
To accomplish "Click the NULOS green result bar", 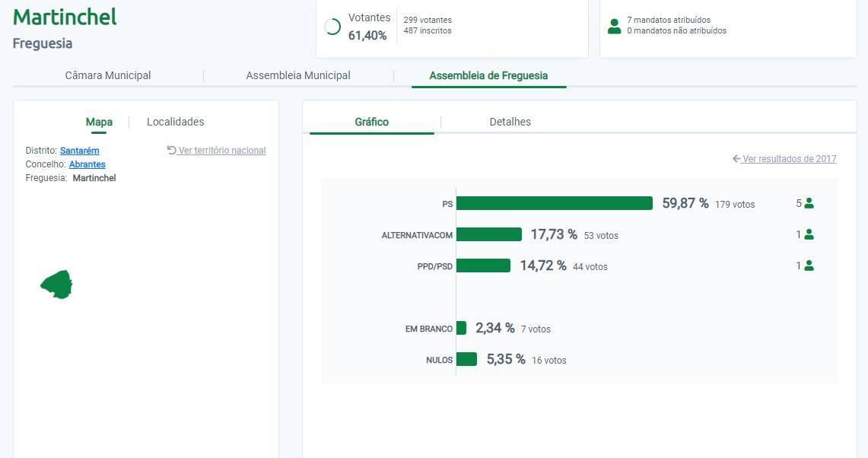I will coord(466,359).
